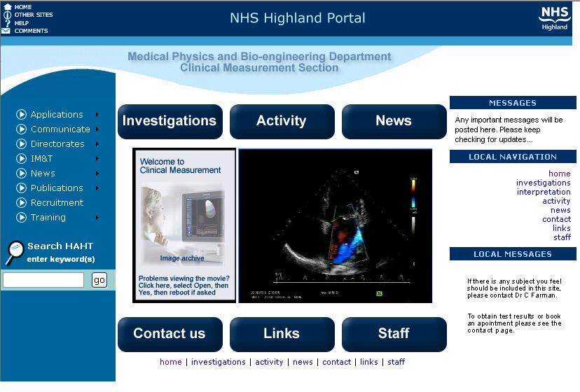
Task: Click the Problems viewing the movie link
Action: [184, 285]
